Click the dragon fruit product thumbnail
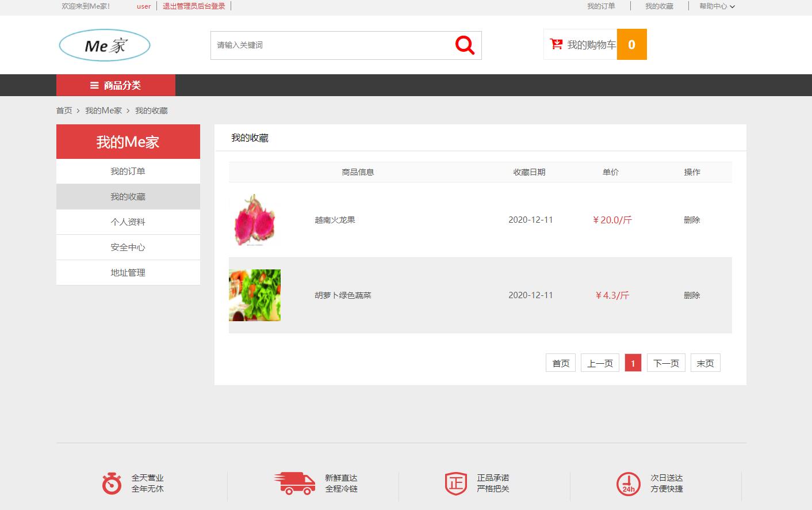This screenshot has width=812, height=510. (254, 220)
